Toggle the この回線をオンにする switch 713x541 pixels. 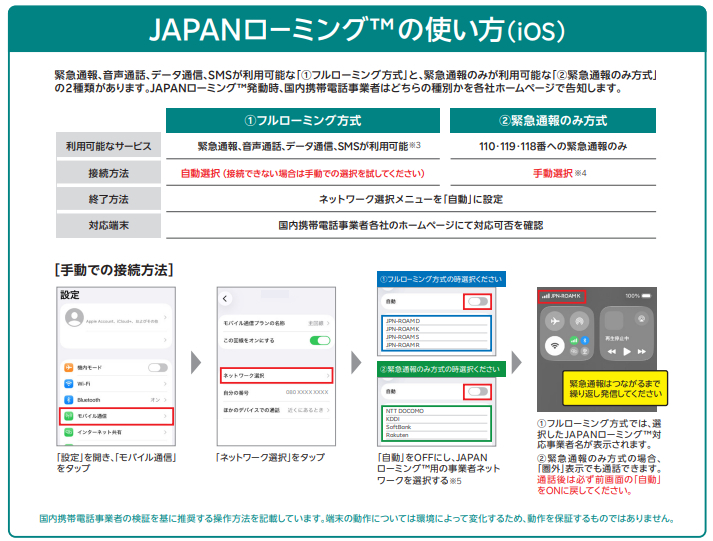point(320,340)
